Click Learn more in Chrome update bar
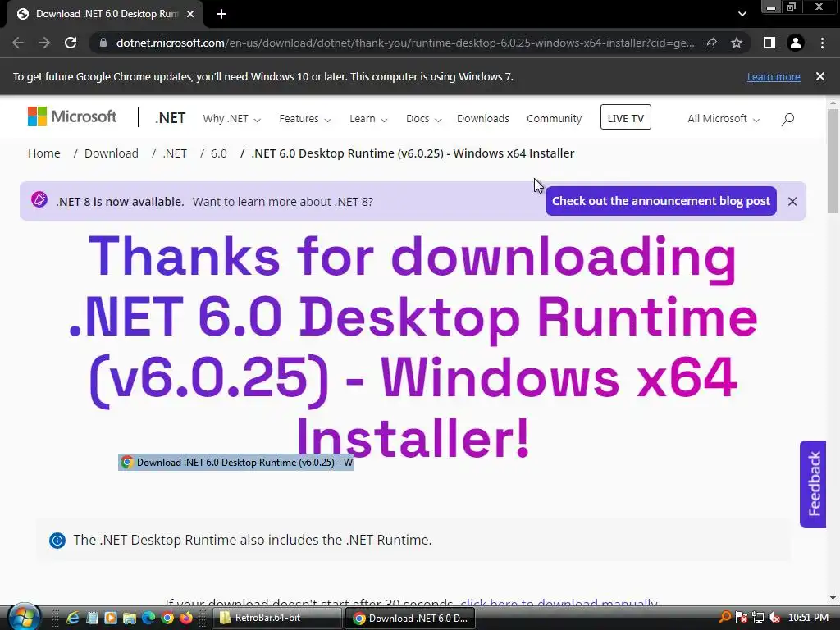Screen dimensions: 840x630 tap(774, 76)
